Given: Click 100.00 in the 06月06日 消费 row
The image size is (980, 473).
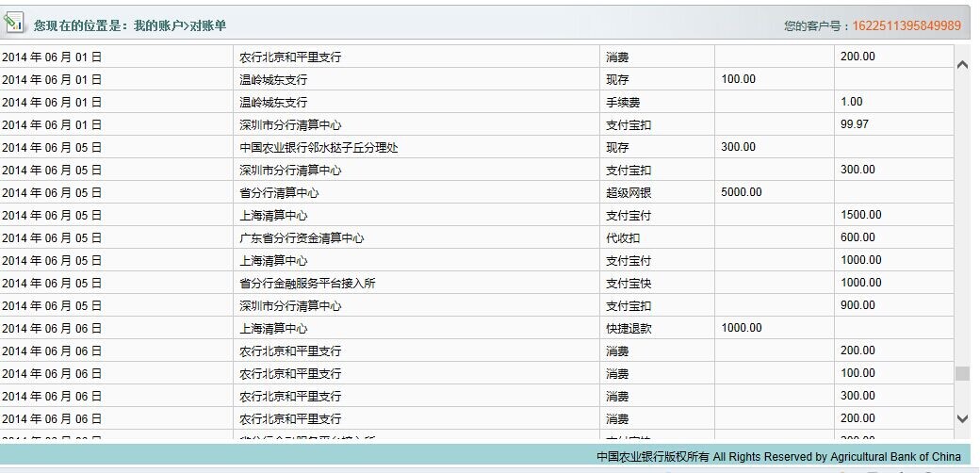Looking at the screenshot, I should 857,373.
